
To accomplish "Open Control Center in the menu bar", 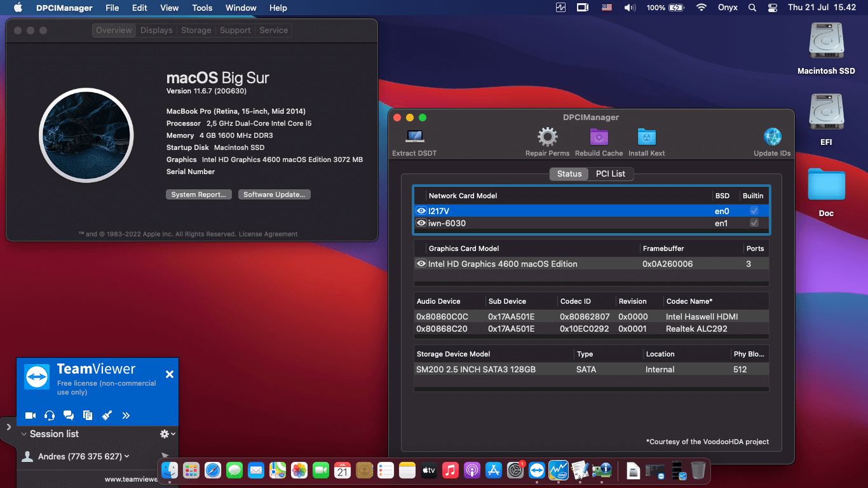I will tap(772, 8).
